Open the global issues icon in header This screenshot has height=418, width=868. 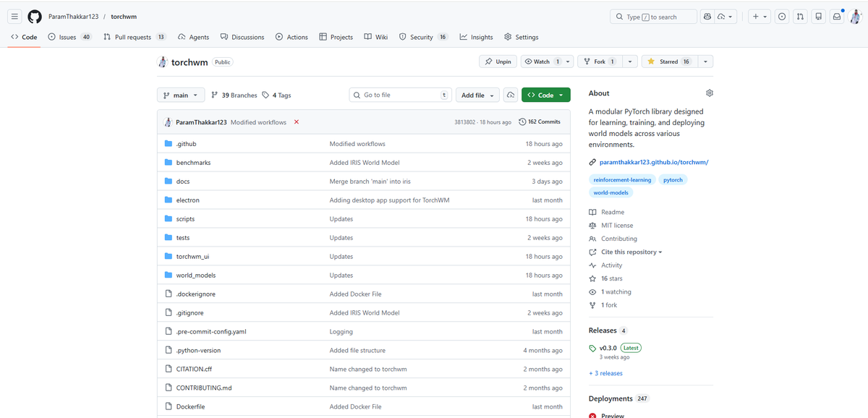tap(782, 17)
